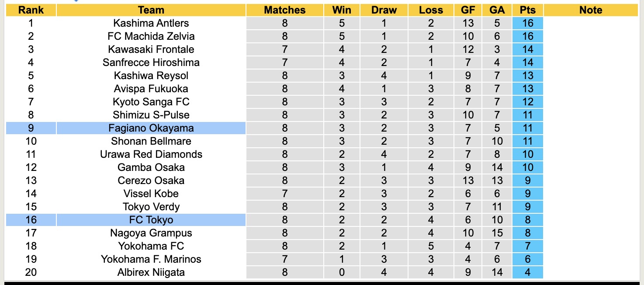The image size is (644, 285).
Task: Sort by the Pts column header
Action: (x=528, y=10)
